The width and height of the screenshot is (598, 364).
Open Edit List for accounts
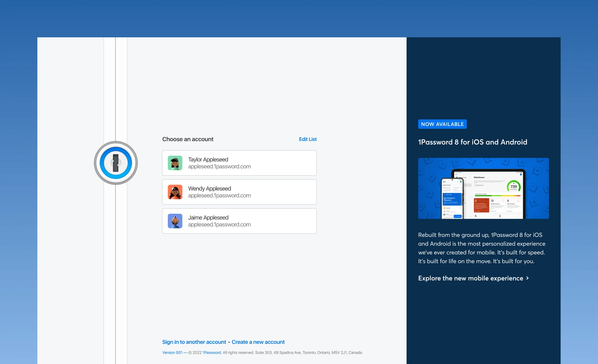(308, 139)
